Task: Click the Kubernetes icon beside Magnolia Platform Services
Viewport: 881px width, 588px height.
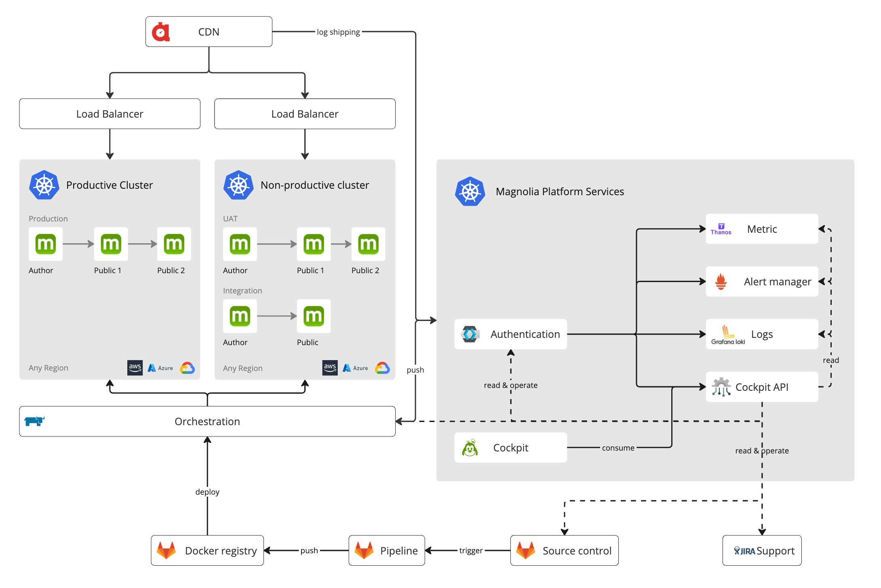Action: 470,192
